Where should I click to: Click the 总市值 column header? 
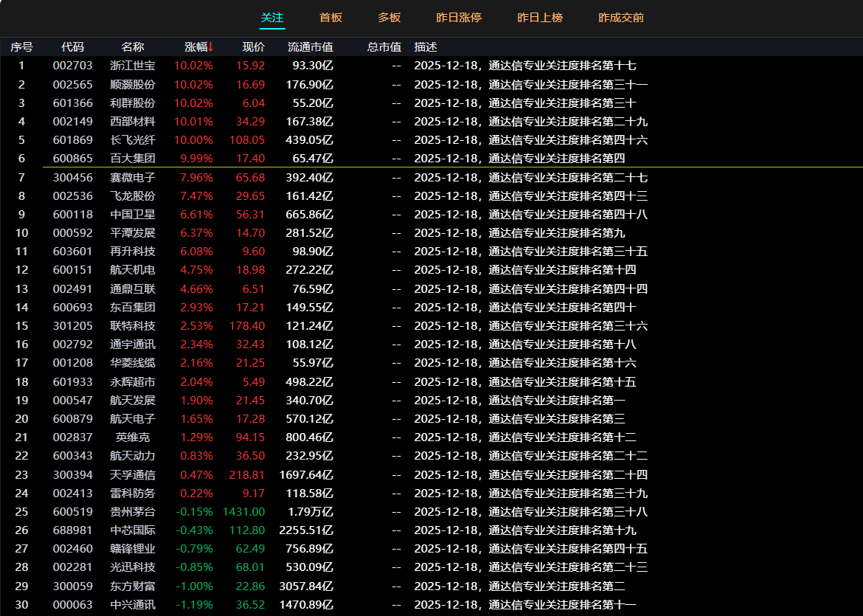click(384, 47)
